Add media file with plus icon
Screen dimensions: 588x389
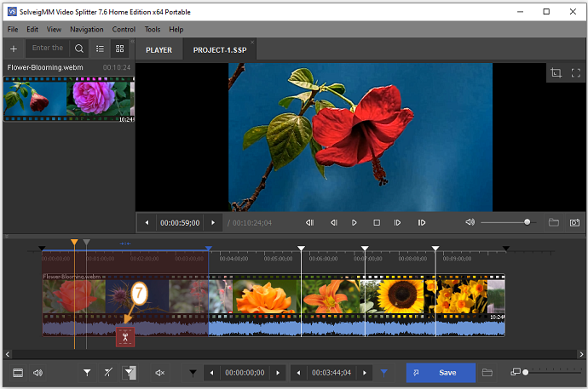click(x=14, y=49)
